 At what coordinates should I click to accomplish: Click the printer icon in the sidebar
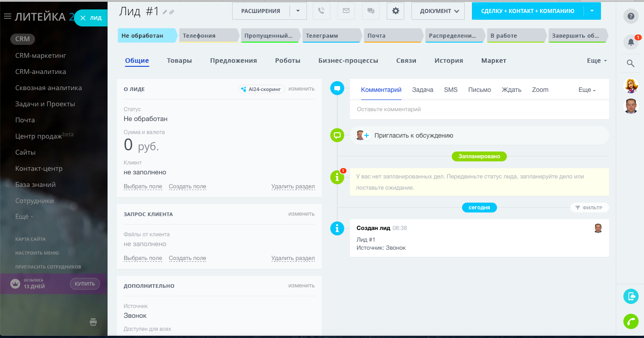(x=93, y=322)
